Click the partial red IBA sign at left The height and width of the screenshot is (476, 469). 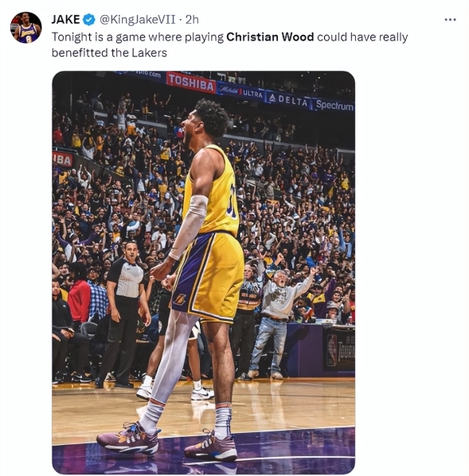pos(63,159)
